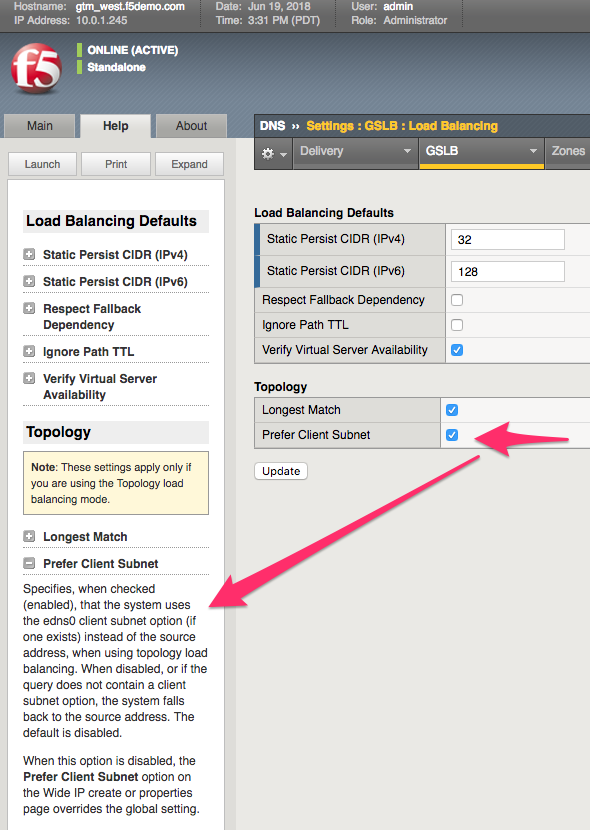Expand Static Persist CIDR (IPv4) help plus icon
Viewport: 590px width, 830px height.
(x=29, y=254)
